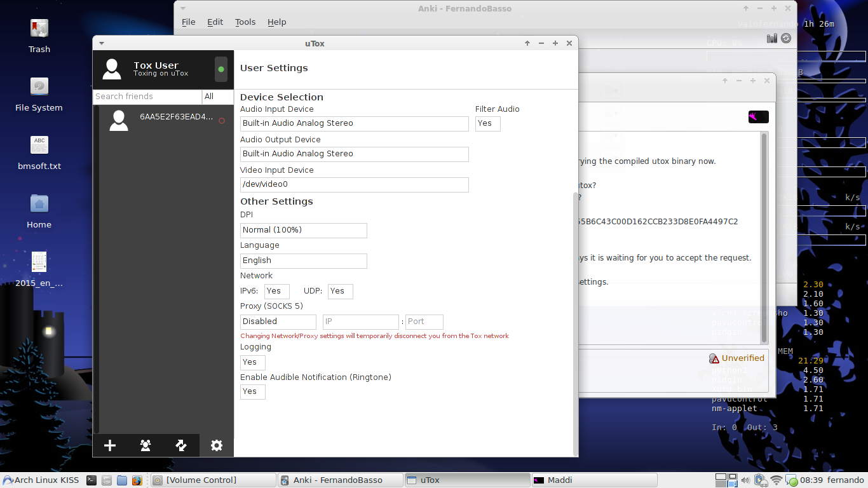Launch Firefox from the panel
The width and height of the screenshot is (868, 488).
click(x=137, y=480)
